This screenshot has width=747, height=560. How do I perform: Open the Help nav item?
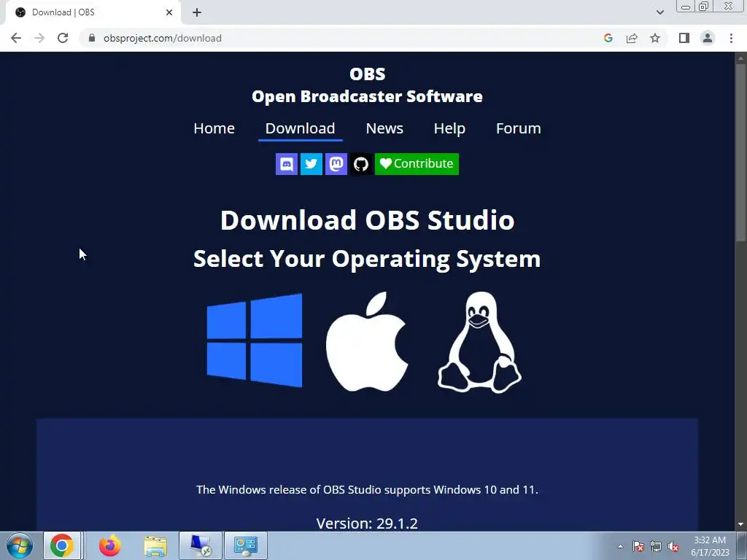(x=449, y=128)
